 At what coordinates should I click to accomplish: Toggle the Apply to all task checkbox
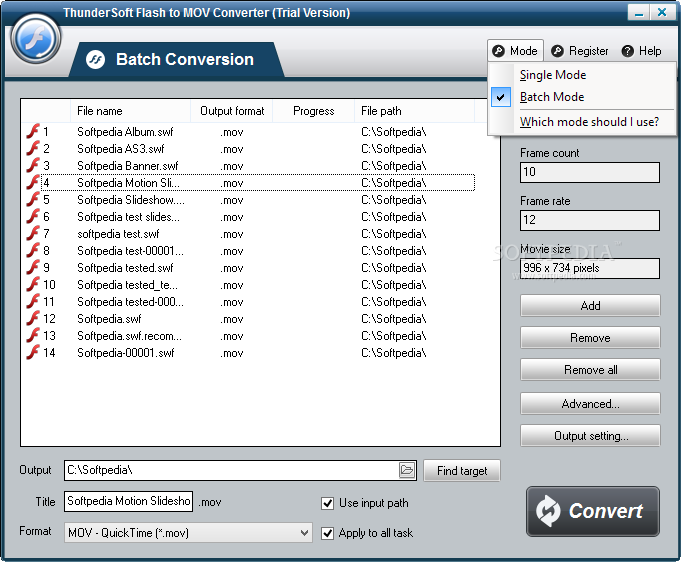(327, 533)
